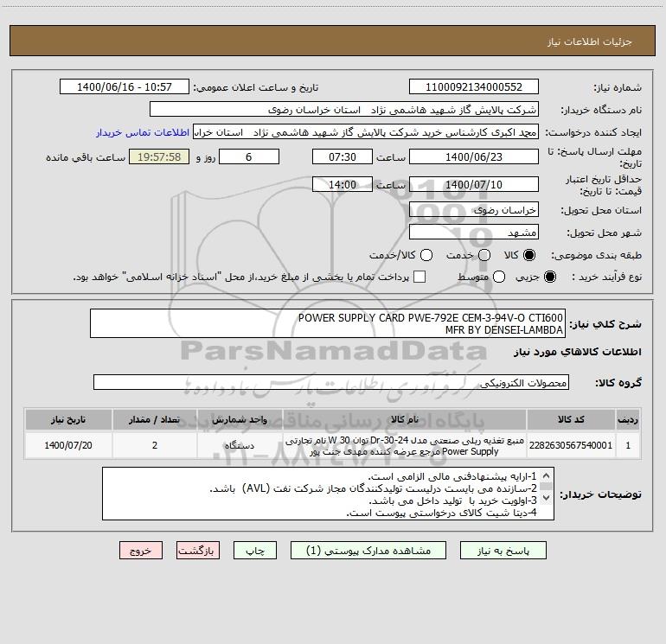Viewport: 666px width, 644px height.
Task: Open اطلاعات تماس خریدار link
Action: (143, 132)
